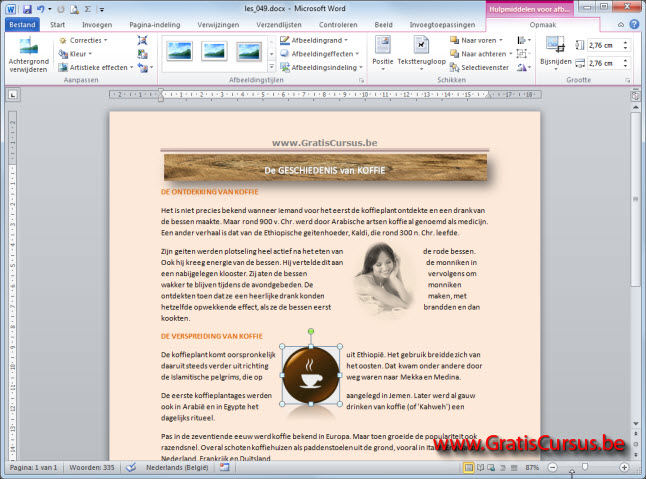This screenshot has width=646, height=479.
Task: Click the align objects icon
Action: (x=524, y=40)
